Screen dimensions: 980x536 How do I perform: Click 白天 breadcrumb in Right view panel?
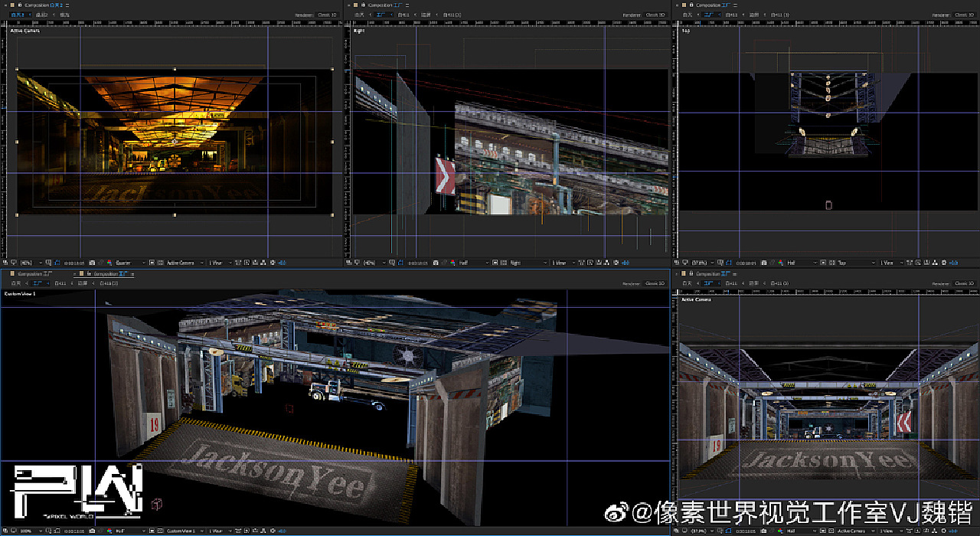(x=359, y=15)
